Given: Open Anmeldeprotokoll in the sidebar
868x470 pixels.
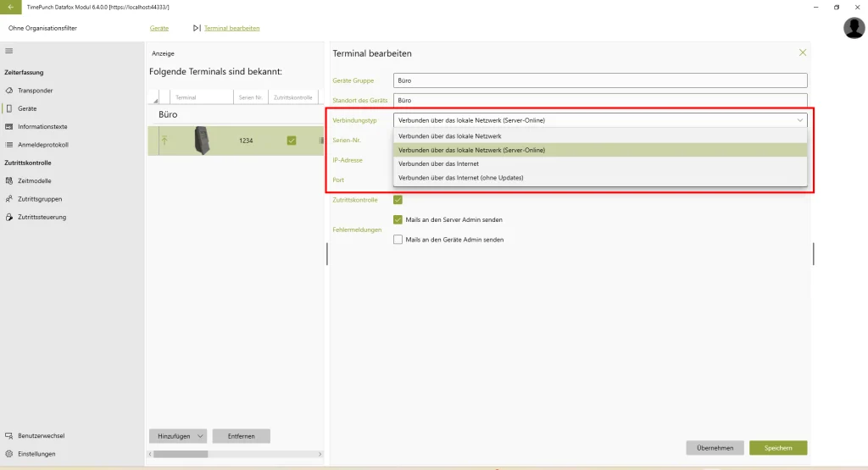Looking at the screenshot, I should (x=42, y=145).
